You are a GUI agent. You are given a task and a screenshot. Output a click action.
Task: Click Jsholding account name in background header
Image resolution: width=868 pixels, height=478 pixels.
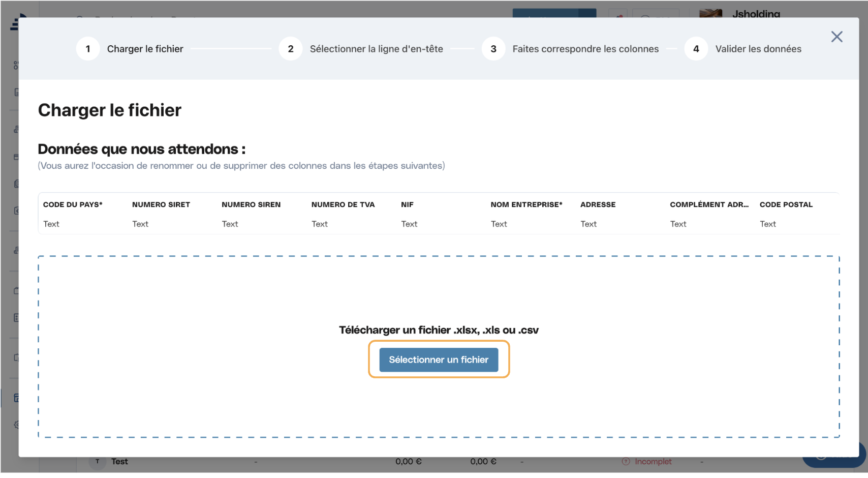point(756,14)
